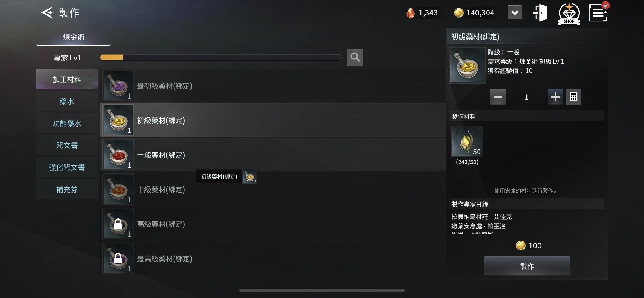The width and height of the screenshot is (644, 298).
Task: Open the search magnifier icon
Action: (355, 57)
